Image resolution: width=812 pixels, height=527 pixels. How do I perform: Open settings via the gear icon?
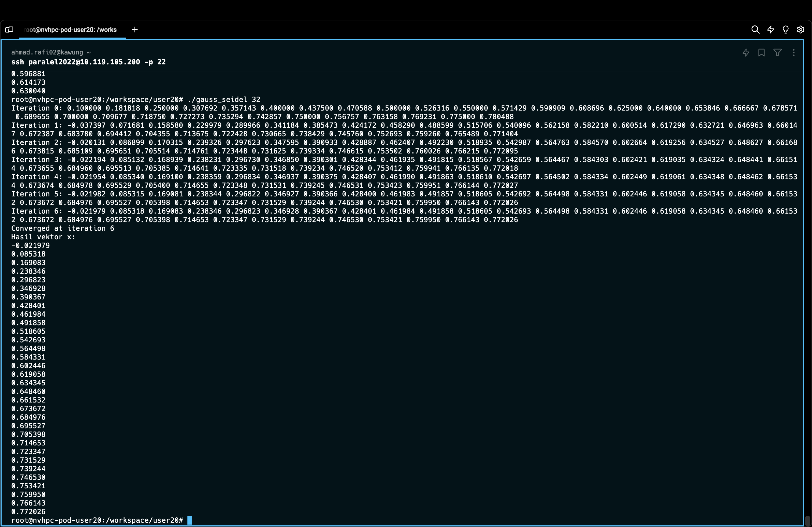800,30
